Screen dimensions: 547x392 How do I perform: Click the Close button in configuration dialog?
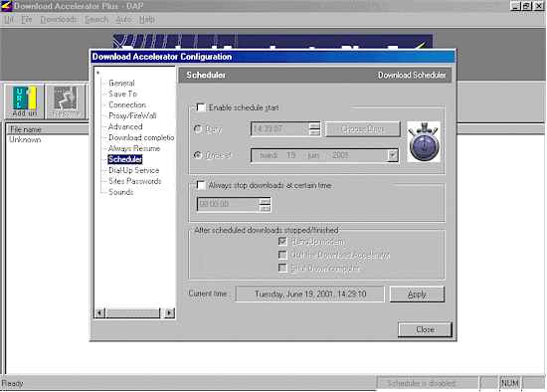pyautogui.click(x=425, y=329)
